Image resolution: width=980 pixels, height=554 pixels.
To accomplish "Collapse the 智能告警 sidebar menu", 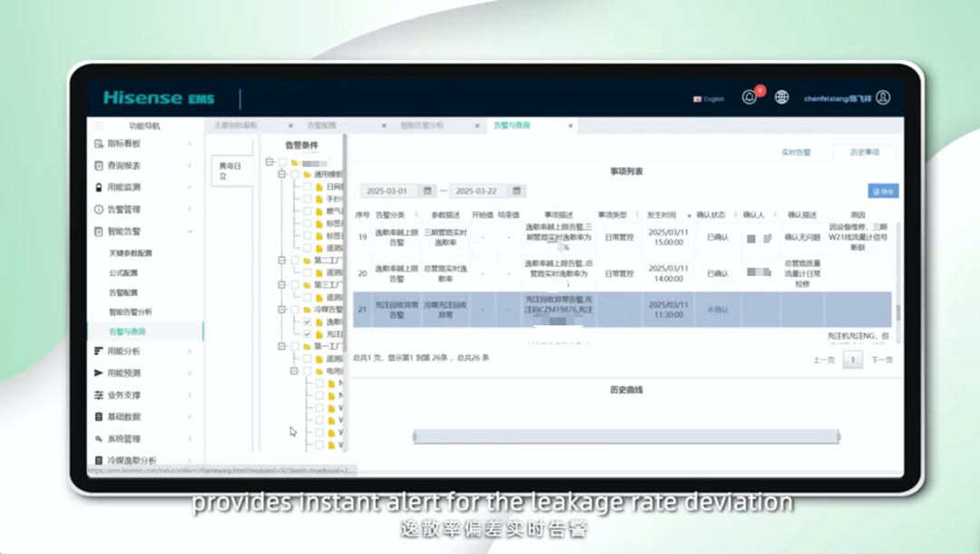I will [190, 232].
